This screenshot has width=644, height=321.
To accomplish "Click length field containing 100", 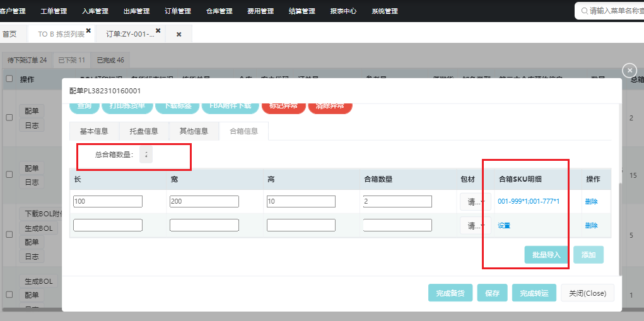I will [x=108, y=202].
